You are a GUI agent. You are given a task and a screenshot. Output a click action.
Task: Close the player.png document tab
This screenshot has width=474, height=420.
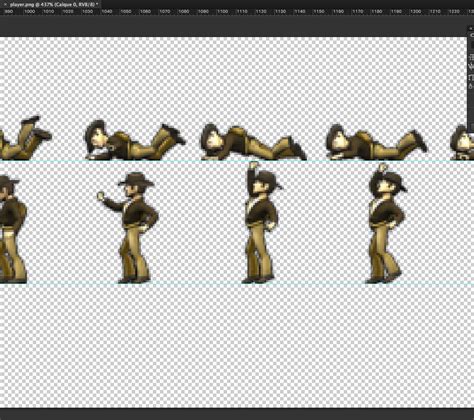[5, 4]
